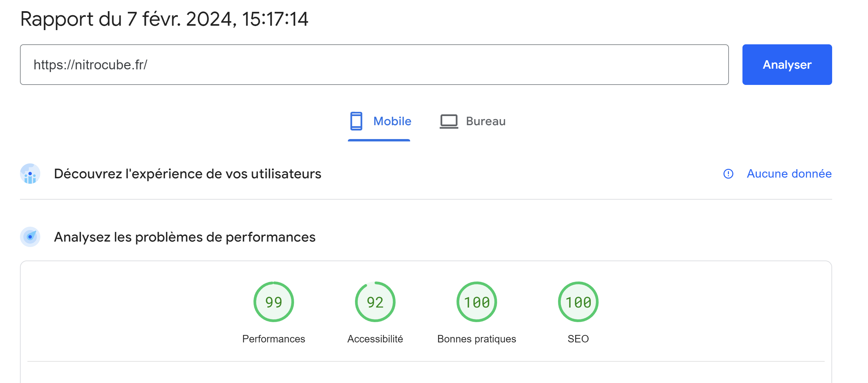The height and width of the screenshot is (383, 868).
Task: Click the Accessibilité label
Action: [375, 339]
